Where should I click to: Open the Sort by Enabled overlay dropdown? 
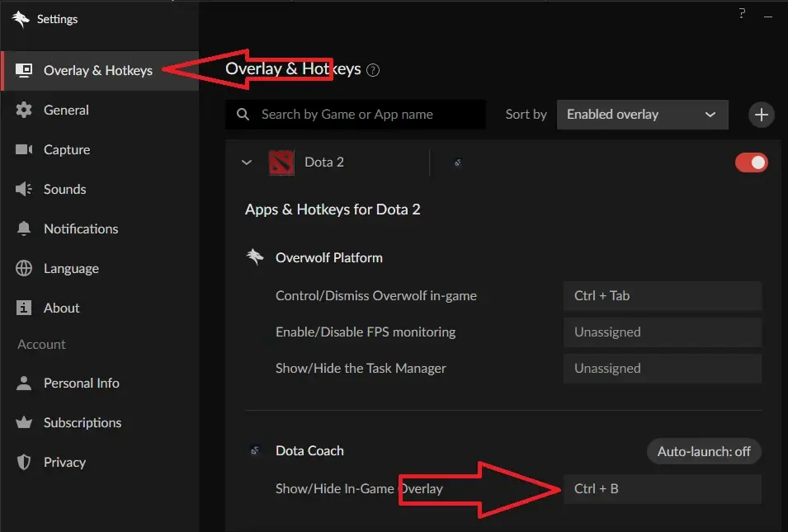pyautogui.click(x=642, y=115)
